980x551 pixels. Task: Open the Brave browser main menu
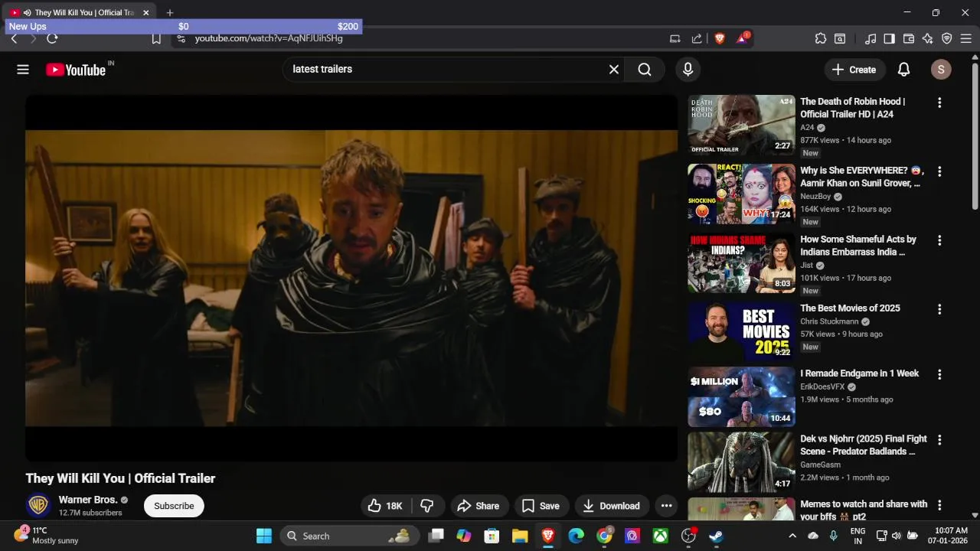(x=965, y=38)
